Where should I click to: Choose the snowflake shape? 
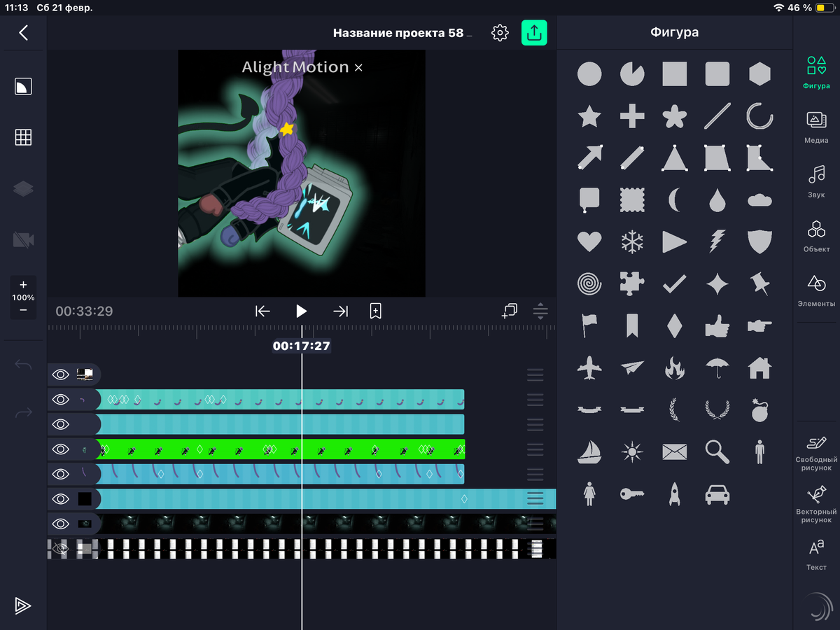tap(632, 242)
